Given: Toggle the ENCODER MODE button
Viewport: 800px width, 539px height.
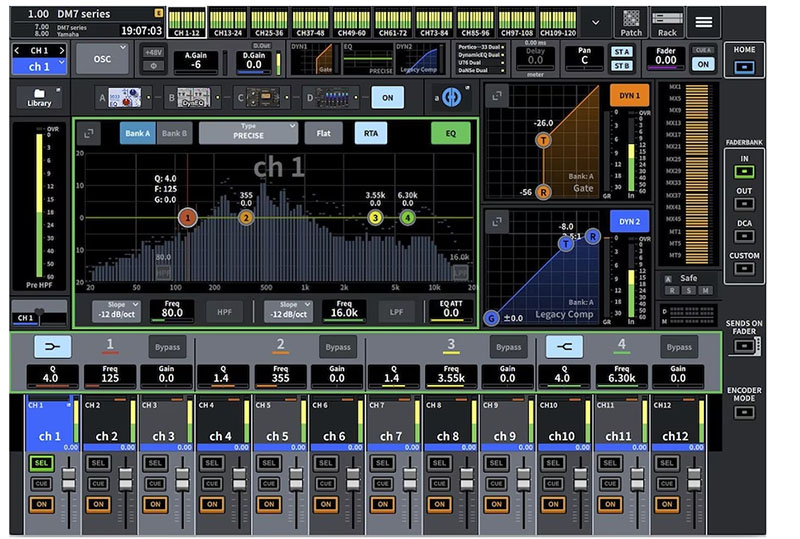Looking at the screenshot, I should [x=744, y=412].
